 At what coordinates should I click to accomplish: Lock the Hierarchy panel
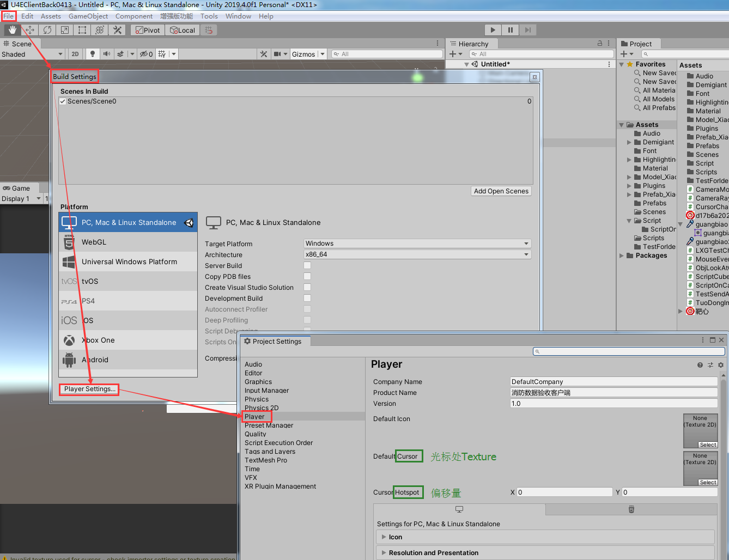(600, 43)
